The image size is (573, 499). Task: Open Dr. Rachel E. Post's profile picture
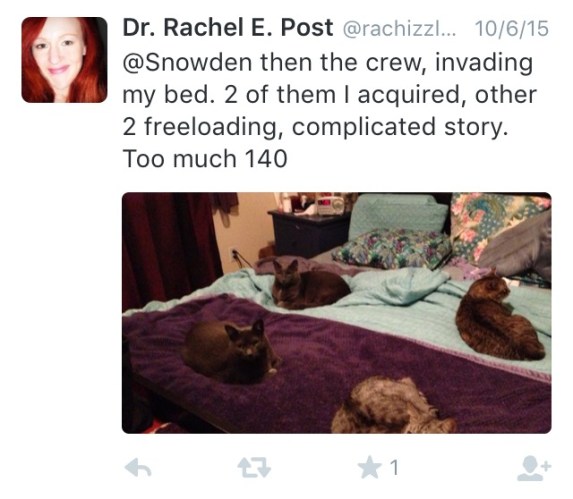point(64,60)
